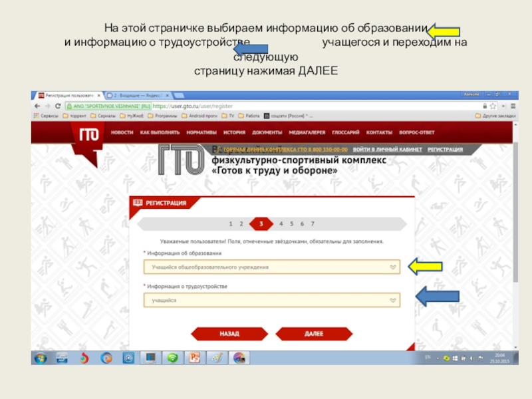
Task: Open the Chrome hamburger menu
Action: tap(513, 106)
